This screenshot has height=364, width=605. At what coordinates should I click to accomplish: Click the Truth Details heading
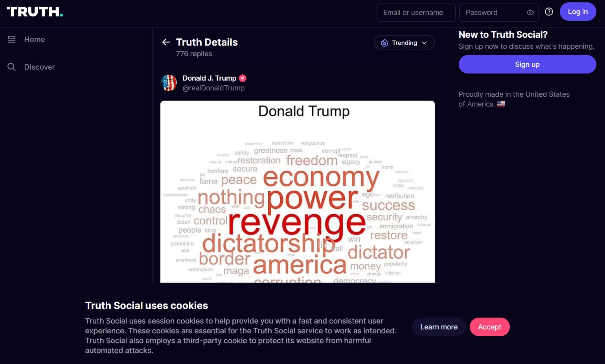tap(207, 42)
